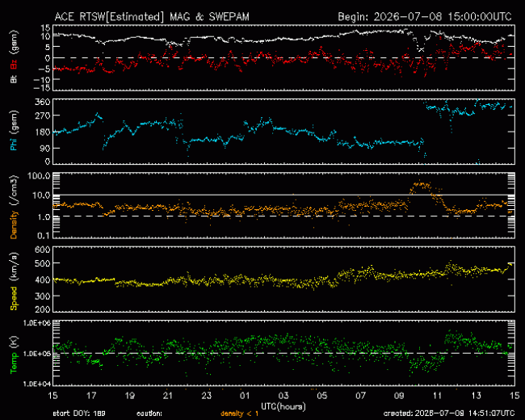The height and width of the screenshot is (420, 525).
Task: Click the '-15' tick on the Bt Bz axis
Action: (42, 88)
